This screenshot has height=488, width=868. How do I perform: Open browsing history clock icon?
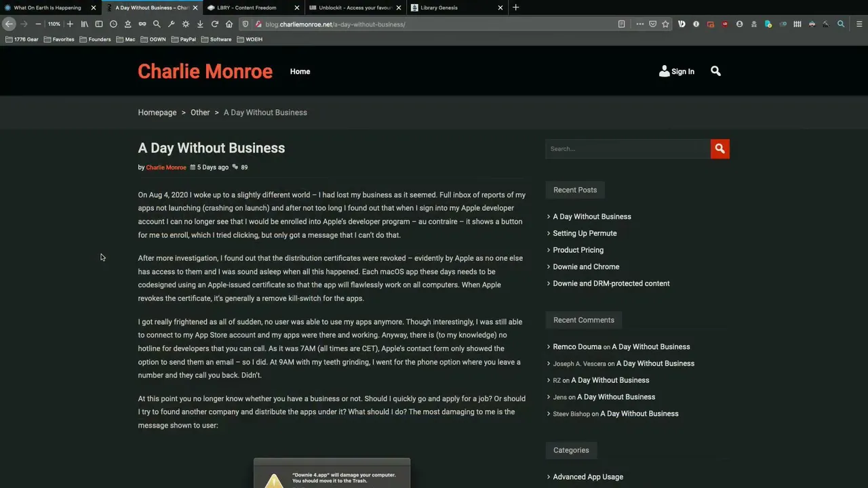click(x=113, y=24)
